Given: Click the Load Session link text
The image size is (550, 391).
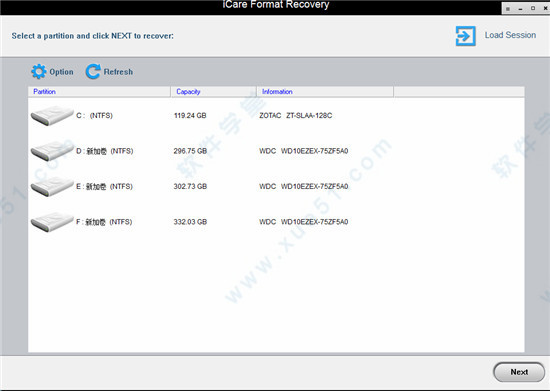Looking at the screenshot, I should pyautogui.click(x=510, y=35).
